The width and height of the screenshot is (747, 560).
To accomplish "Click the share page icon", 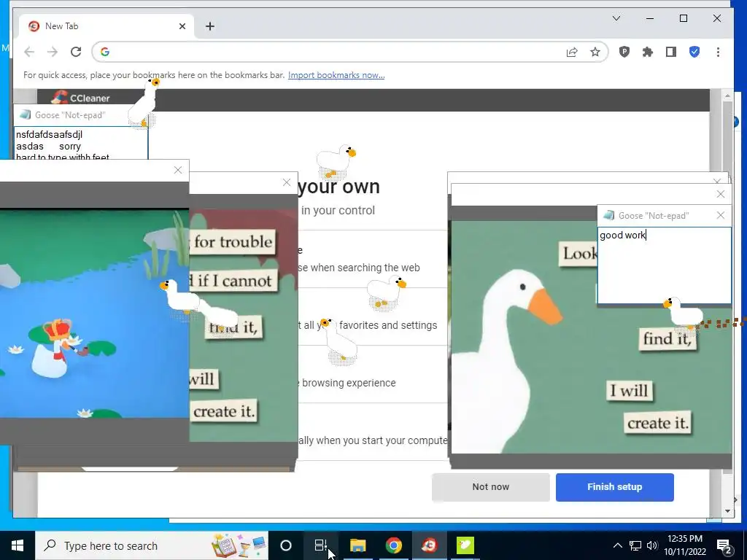I will [x=572, y=52].
